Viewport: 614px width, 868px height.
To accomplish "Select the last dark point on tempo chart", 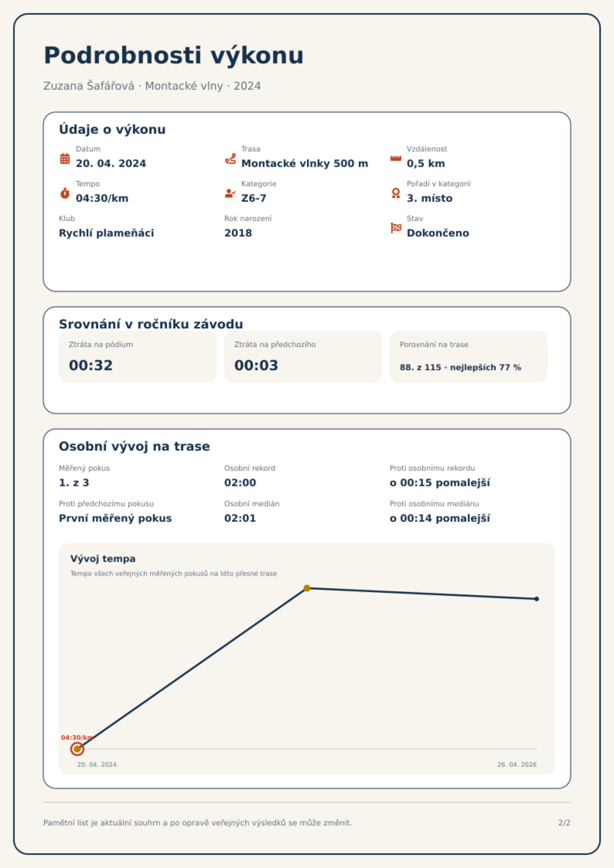I will [537, 599].
